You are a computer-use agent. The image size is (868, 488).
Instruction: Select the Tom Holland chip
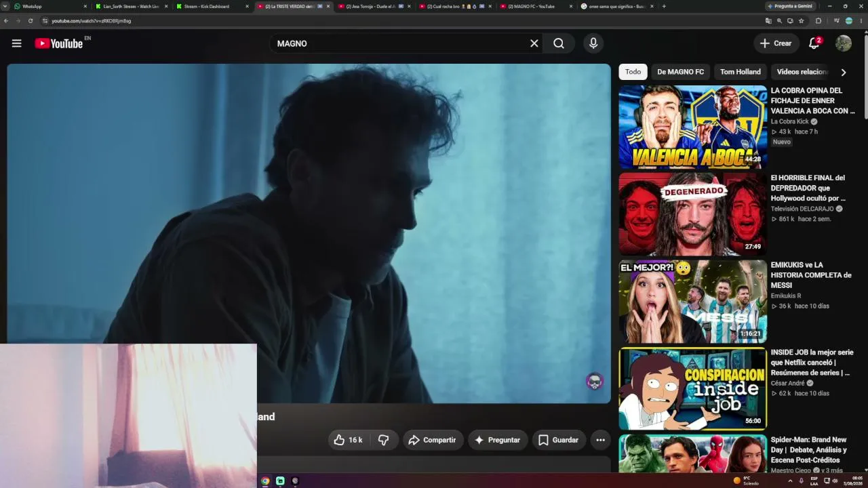(741, 72)
